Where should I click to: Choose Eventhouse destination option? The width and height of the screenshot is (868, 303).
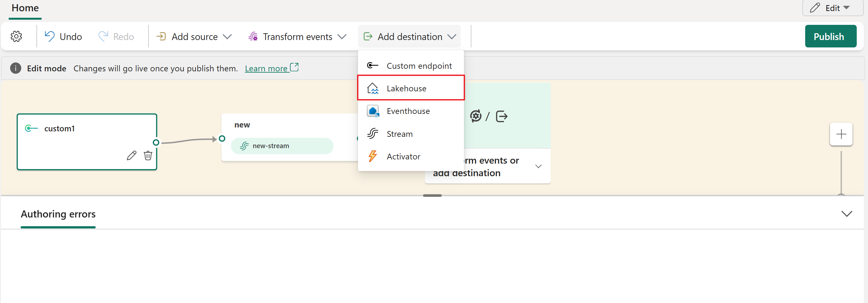coord(408,111)
